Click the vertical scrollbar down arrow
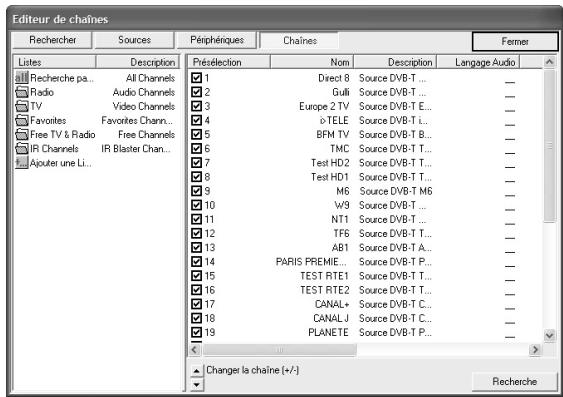 pos(549,336)
